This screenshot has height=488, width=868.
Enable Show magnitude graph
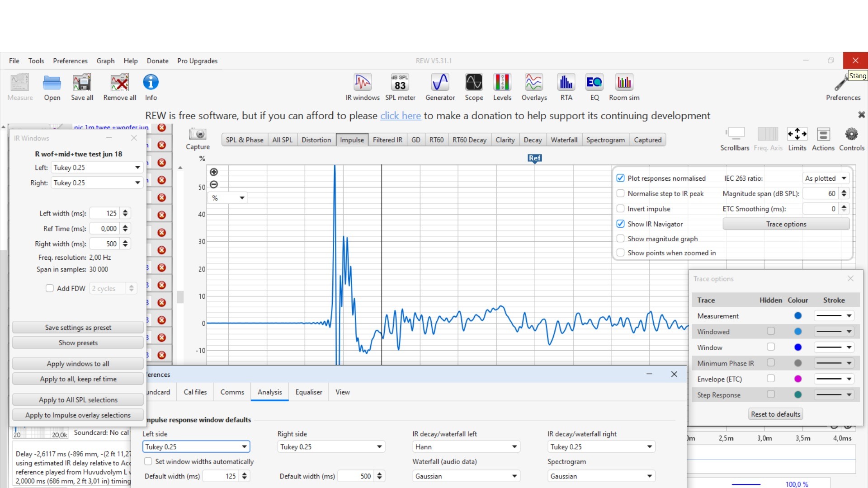(621, 239)
